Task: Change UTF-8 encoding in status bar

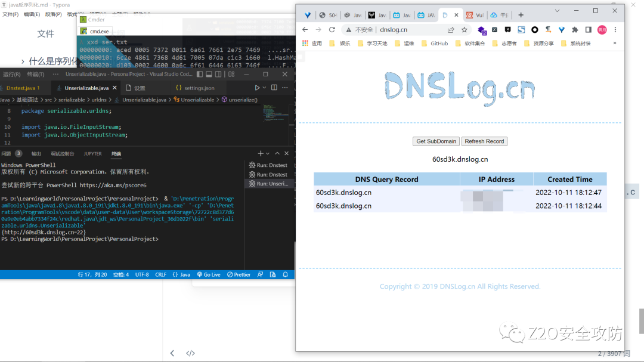Action: [142, 274]
